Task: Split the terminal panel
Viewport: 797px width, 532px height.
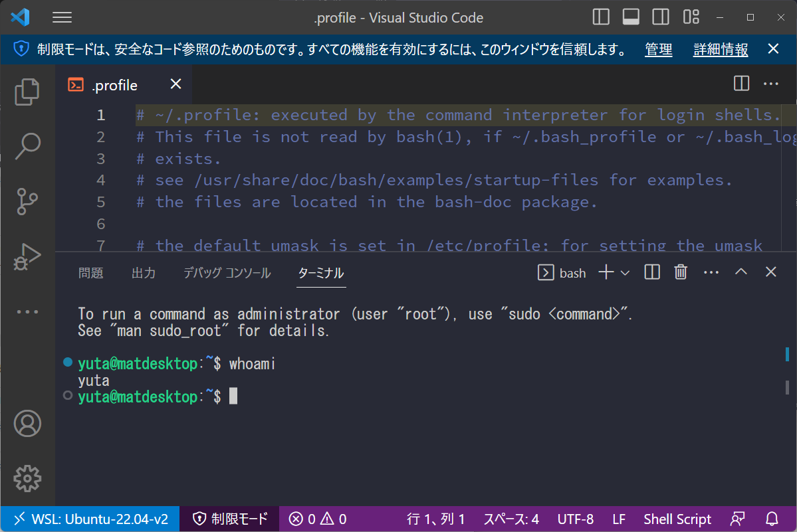Action: pos(651,272)
